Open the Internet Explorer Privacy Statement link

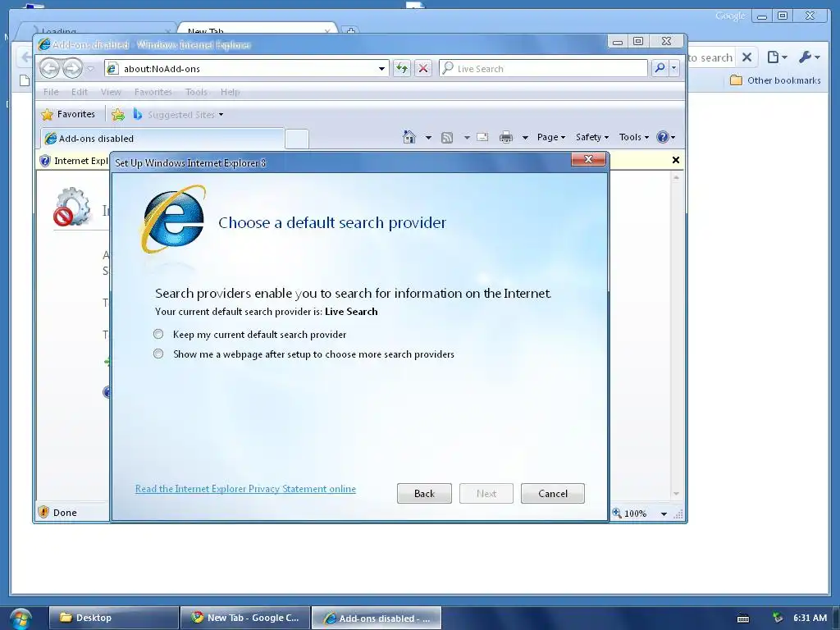coord(245,489)
